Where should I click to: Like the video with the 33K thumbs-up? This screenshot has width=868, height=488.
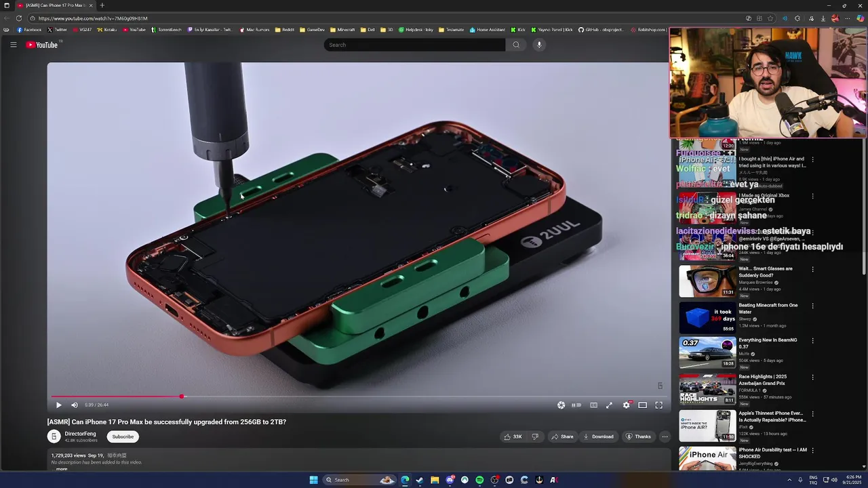pos(513,436)
